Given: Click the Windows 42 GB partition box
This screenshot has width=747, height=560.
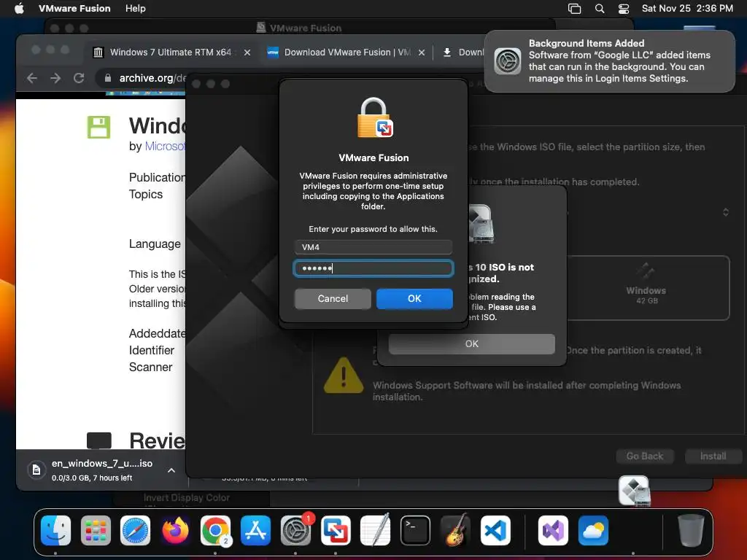Looking at the screenshot, I should 646,288.
